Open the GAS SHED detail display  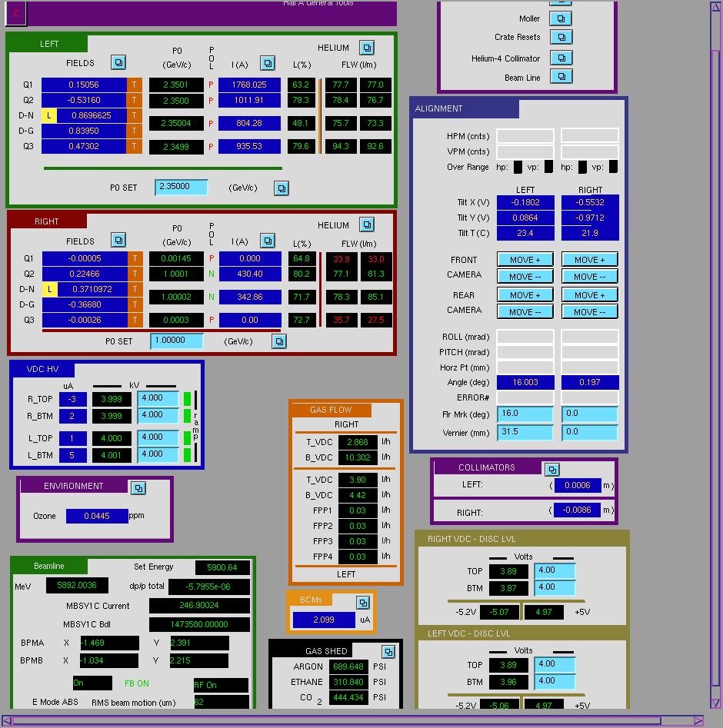tap(388, 653)
